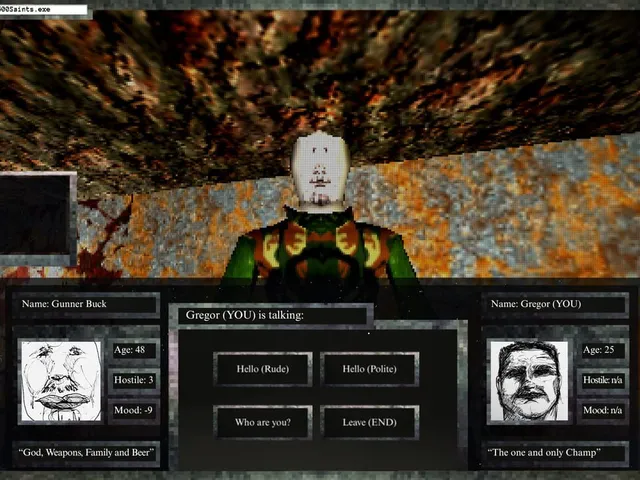This screenshot has width=640, height=480.
Task: Click the God, Weapons, Family and Beer motto
Action: click(x=86, y=453)
